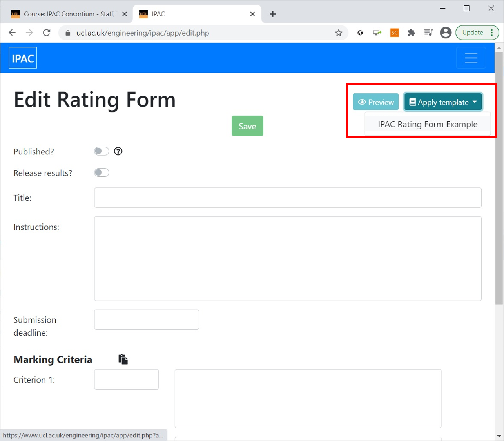
Task: Click the page vertical scrollbar
Action: pos(499,176)
